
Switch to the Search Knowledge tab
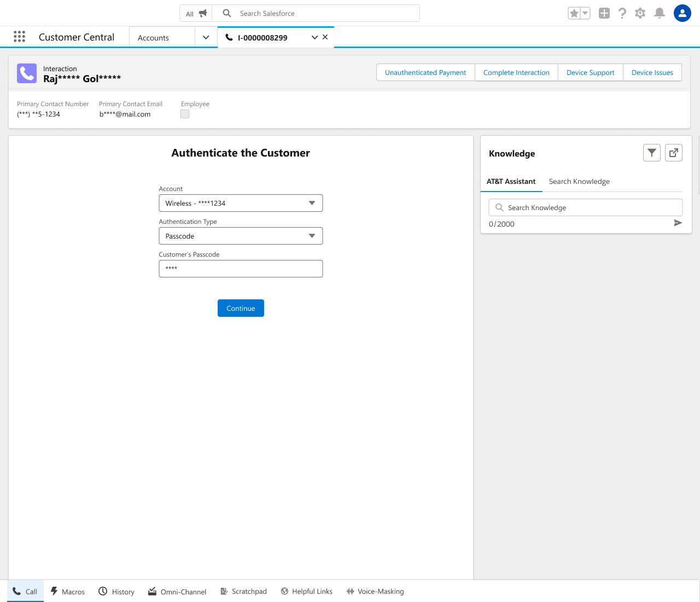tap(579, 181)
